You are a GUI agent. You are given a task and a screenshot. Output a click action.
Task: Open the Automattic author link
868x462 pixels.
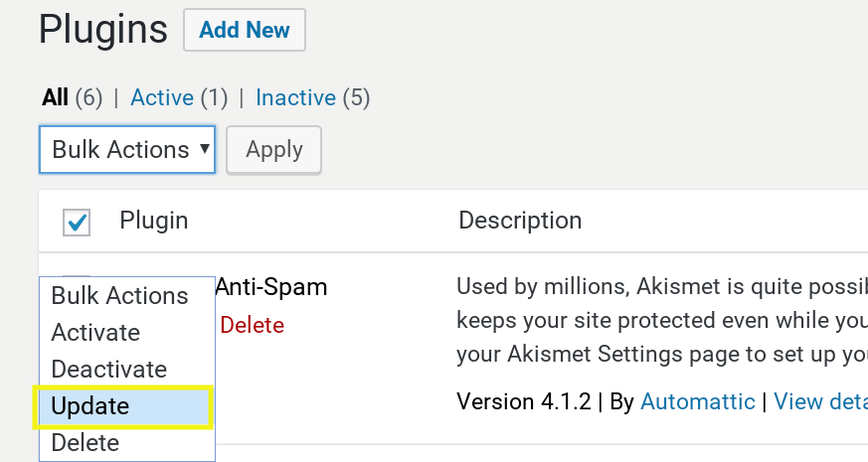click(x=697, y=401)
